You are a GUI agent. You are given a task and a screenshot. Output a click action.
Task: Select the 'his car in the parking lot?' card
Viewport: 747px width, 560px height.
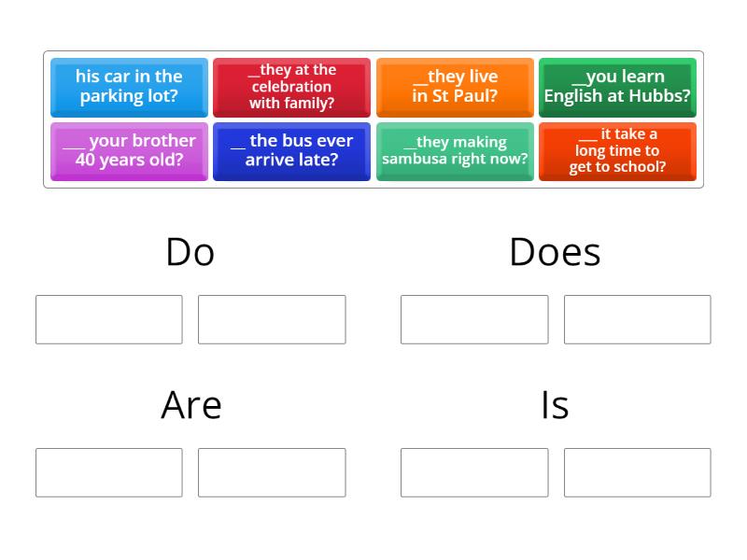coord(128,87)
